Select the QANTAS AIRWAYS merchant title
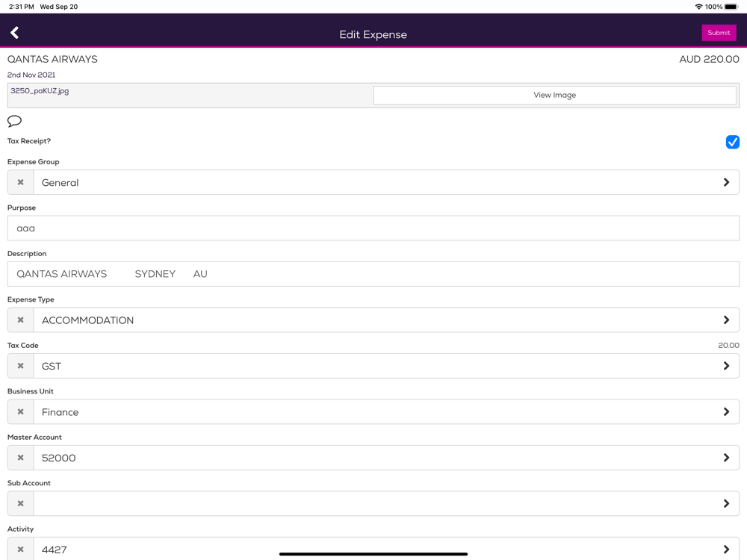 [x=52, y=59]
